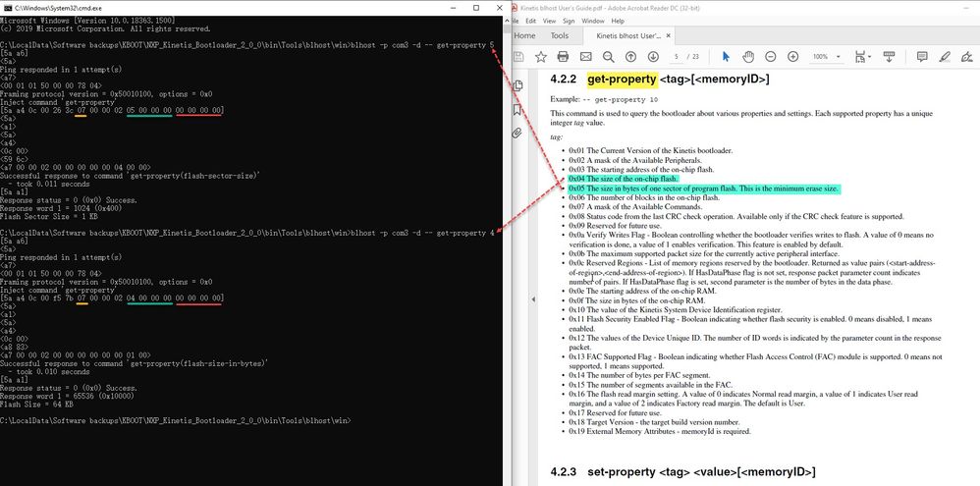The image size is (980, 486).
Task: Go to the next page with the down arrow
Action: click(653, 57)
